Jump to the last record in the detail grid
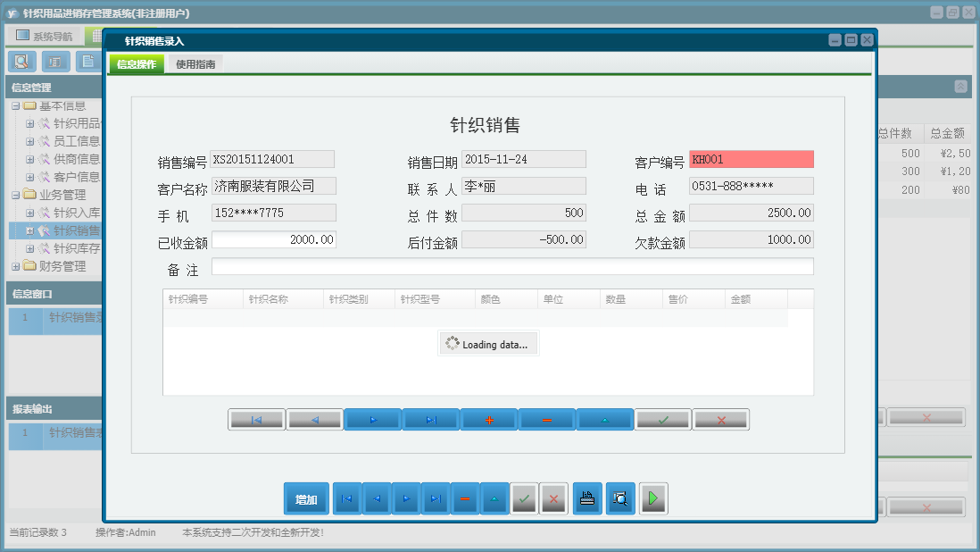Image resolution: width=980 pixels, height=552 pixels. click(x=430, y=419)
